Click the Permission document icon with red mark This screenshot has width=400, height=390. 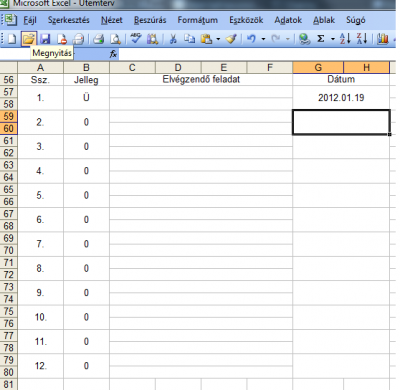[62, 39]
